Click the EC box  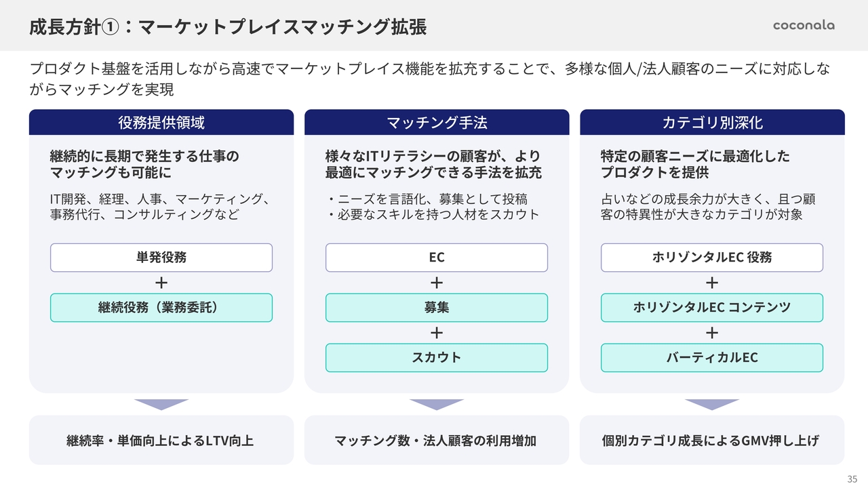pyautogui.click(x=437, y=258)
